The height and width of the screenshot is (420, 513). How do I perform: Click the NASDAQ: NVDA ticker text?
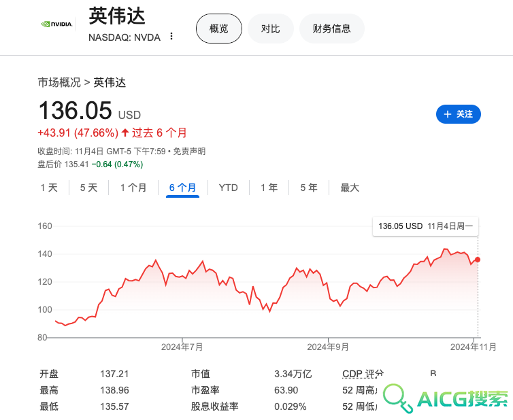(x=125, y=37)
